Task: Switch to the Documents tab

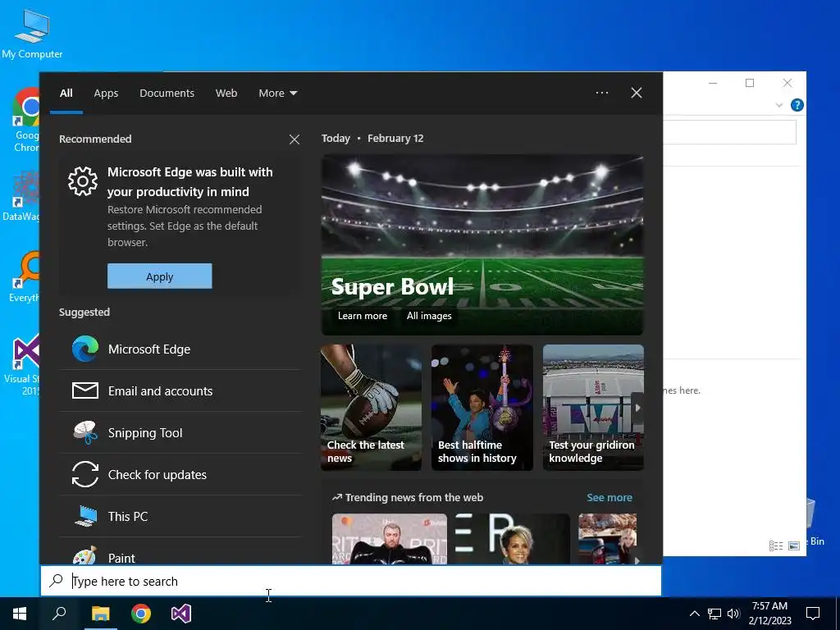Action: 167,94
